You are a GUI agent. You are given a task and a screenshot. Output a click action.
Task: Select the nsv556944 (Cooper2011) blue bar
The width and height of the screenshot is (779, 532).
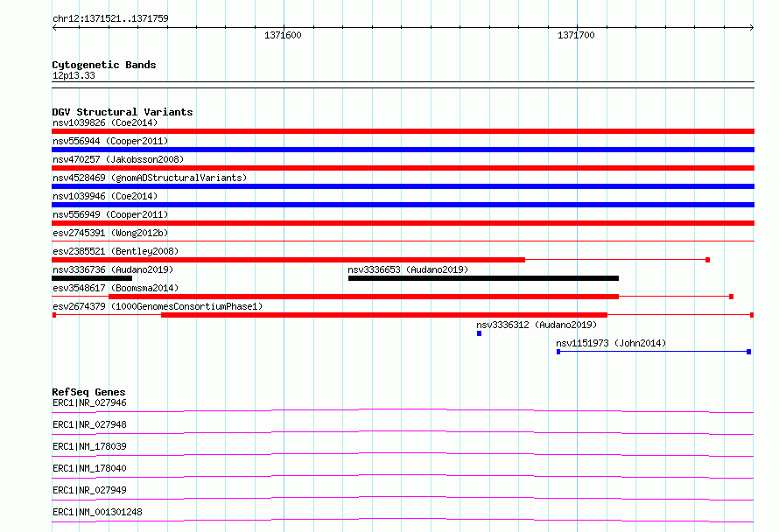pyautogui.click(x=403, y=150)
